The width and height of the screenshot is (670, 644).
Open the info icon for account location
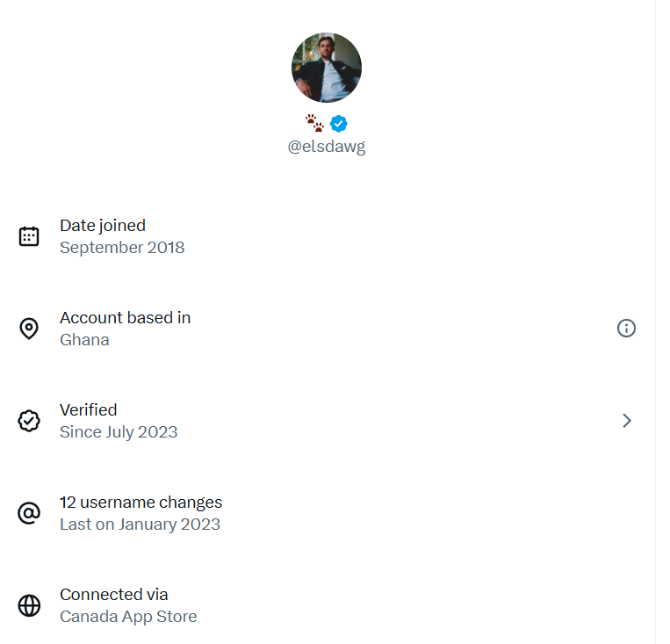626,329
